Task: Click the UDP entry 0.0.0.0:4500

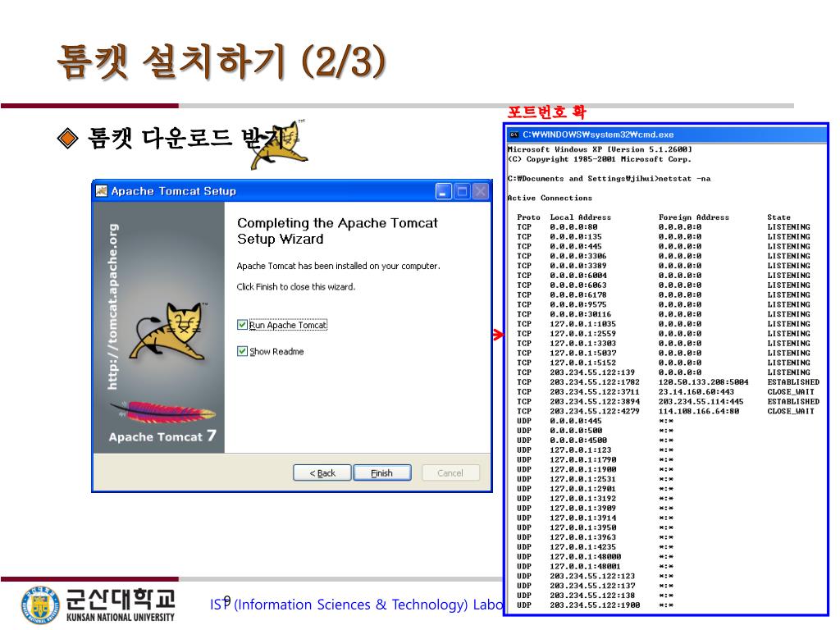Action: 578,441
